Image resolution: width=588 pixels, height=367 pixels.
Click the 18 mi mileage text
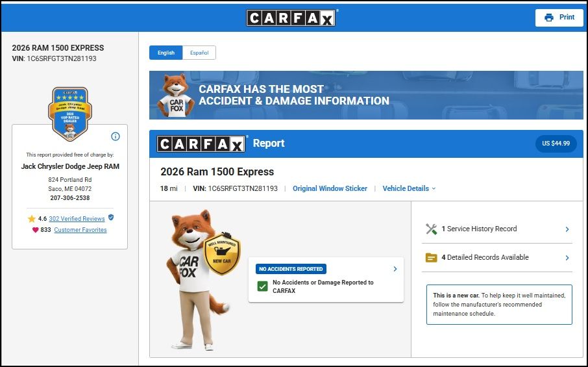point(169,188)
